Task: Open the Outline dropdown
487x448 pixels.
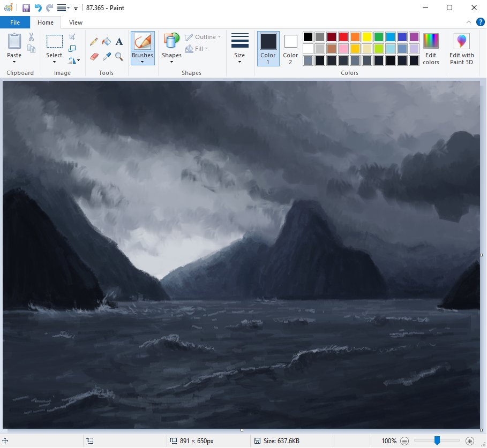Action: click(203, 37)
